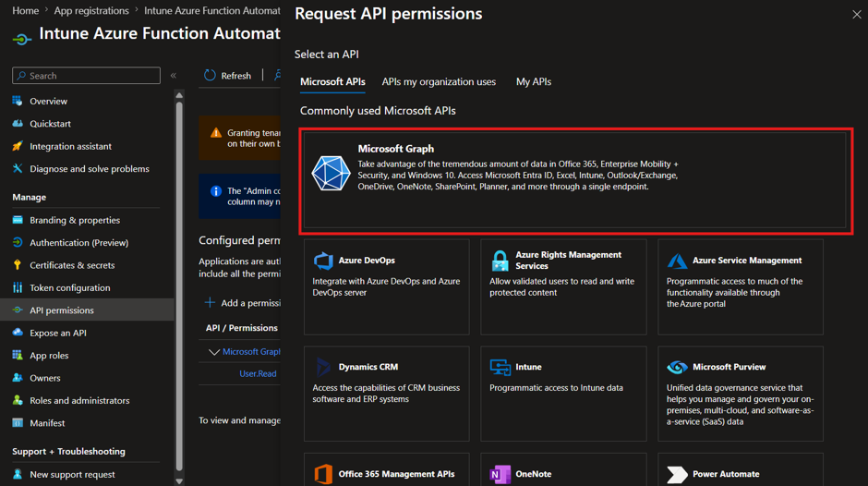868x486 pixels.
Task: Click the Azure Service Management triangle icon
Action: pos(677,261)
